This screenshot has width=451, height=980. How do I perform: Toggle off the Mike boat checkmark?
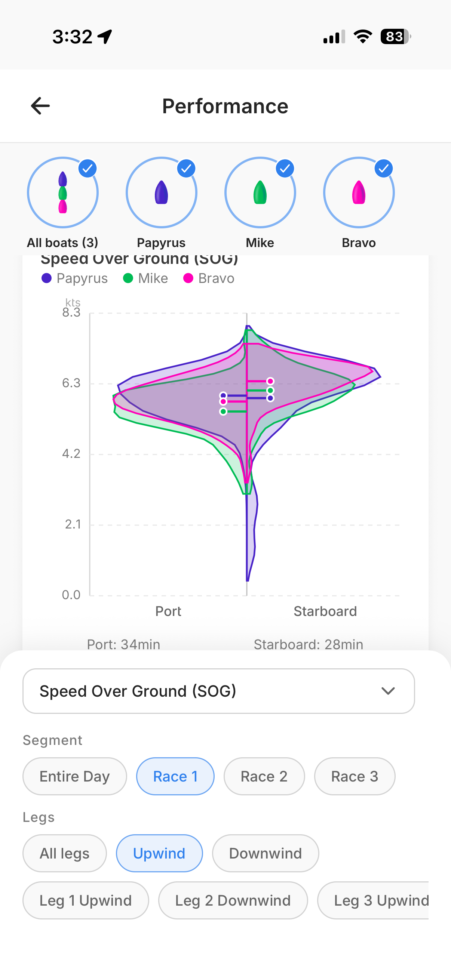point(285,168)
